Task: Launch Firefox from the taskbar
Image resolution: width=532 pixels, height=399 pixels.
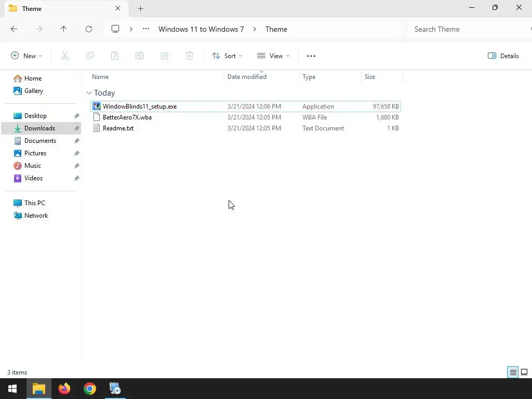Action: pos(64,389)
